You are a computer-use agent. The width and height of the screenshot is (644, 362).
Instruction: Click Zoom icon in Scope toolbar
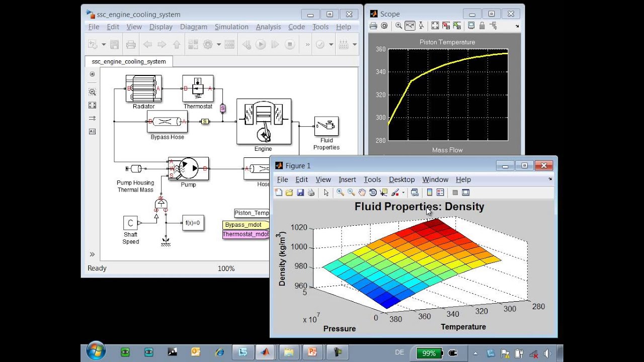pyautogui.click(x=398, y=26)
